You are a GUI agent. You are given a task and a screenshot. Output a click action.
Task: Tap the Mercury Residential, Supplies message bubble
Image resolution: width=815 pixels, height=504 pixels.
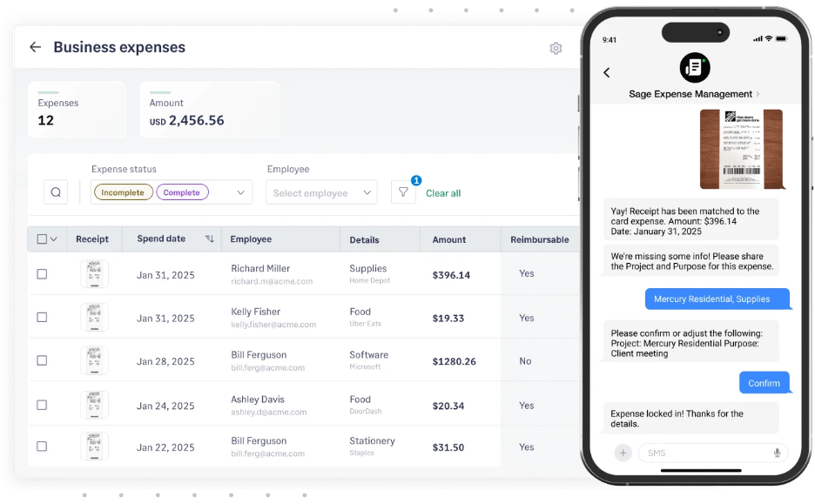pyautogui.click(x=717, y=299)
